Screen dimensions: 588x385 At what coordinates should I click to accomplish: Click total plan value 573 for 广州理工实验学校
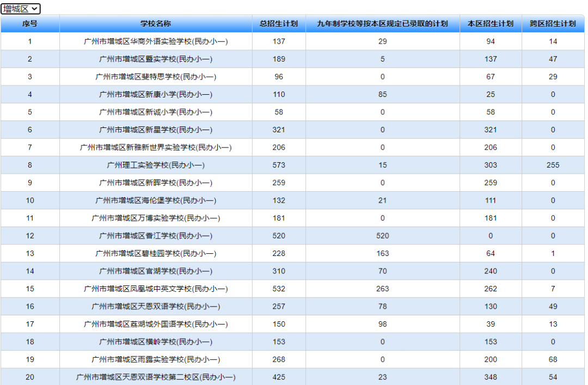pos(279,165)
